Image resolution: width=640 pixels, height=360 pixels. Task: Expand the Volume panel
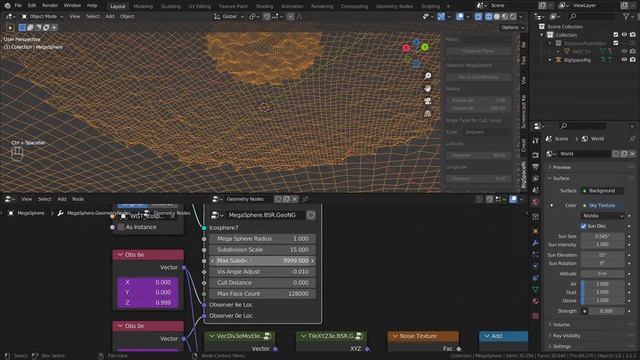click(561, 325)
